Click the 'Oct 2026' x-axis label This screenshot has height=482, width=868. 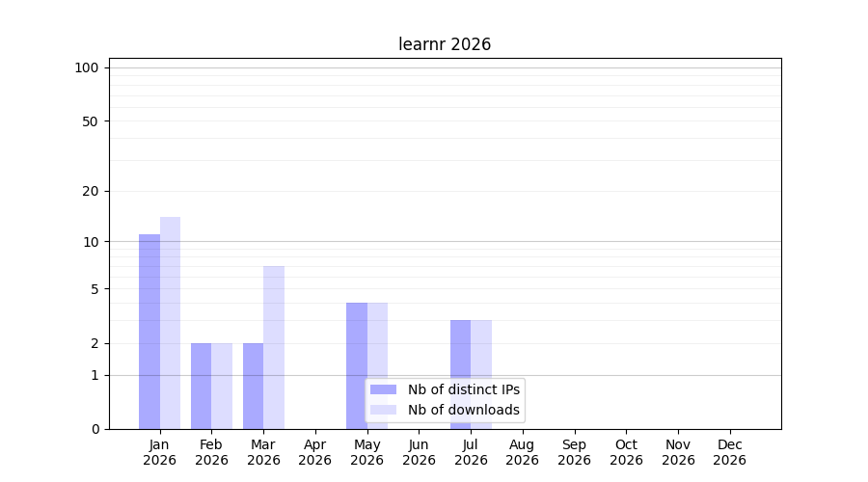coord(627,453)
